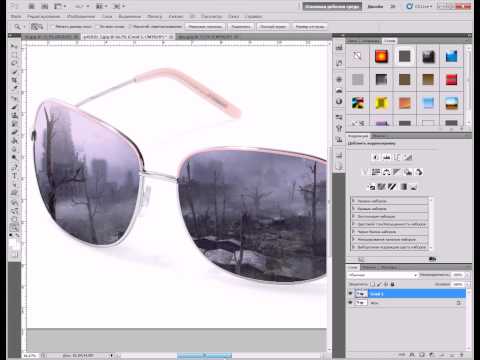This screenshot has height=360, width=480.
Task: Add a Hue/Saturation adjustment
Action: pos(376,172)
